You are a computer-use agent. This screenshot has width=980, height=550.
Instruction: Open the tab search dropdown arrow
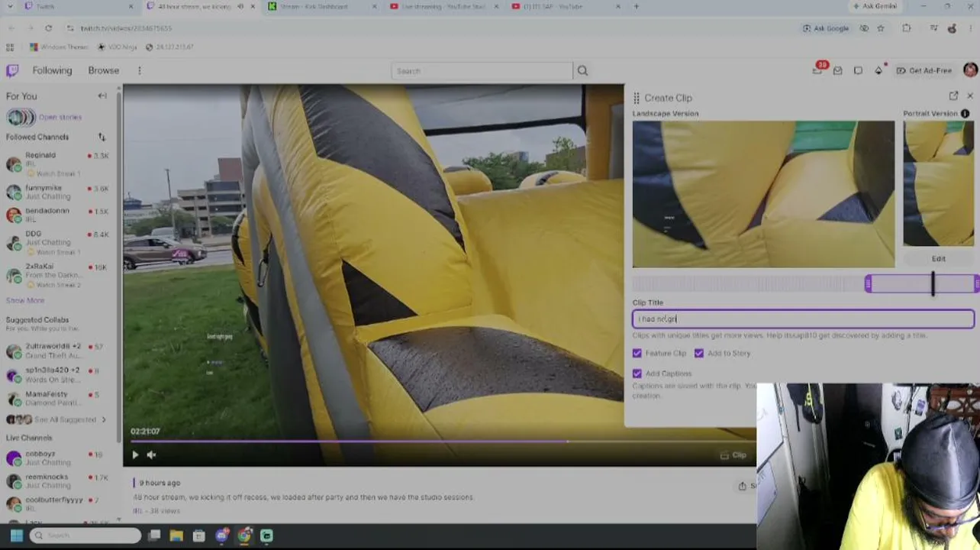pyautogui.click(x=10, y=7)
